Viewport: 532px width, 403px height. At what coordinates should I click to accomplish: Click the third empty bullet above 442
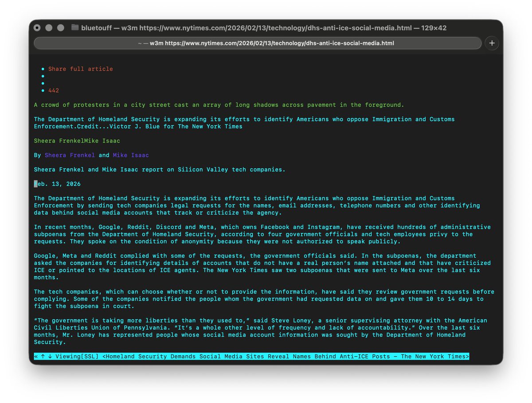tap(43, 83)
